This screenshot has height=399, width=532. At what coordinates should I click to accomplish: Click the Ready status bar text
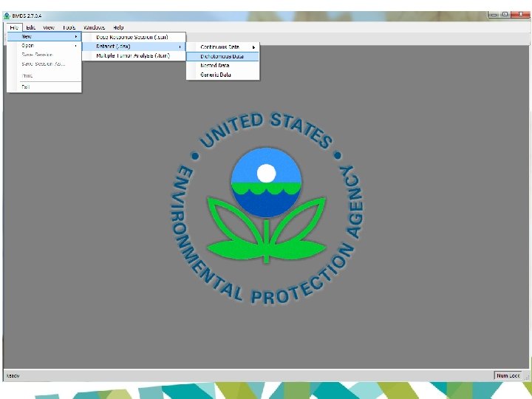pos(13,375)
